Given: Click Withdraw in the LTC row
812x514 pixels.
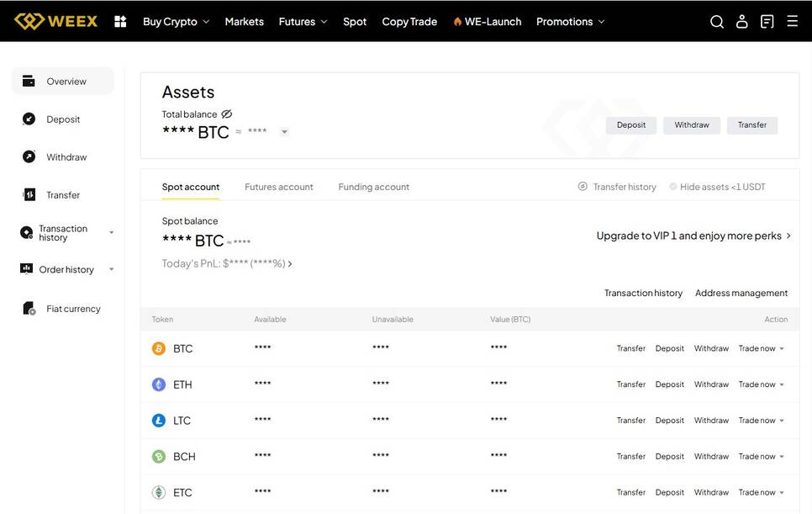Looking at the screenshot, I should point(711,421).
